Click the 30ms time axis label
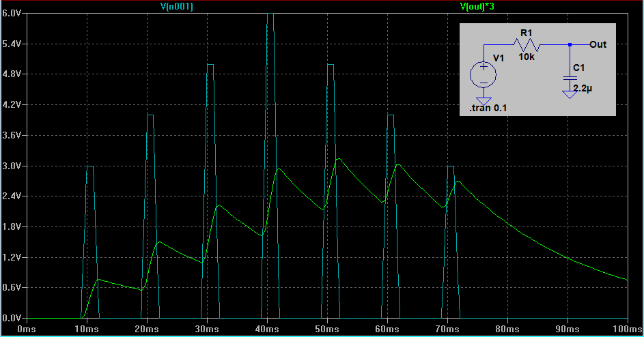This screenshot has width=644, height=337. coord(207,329)
